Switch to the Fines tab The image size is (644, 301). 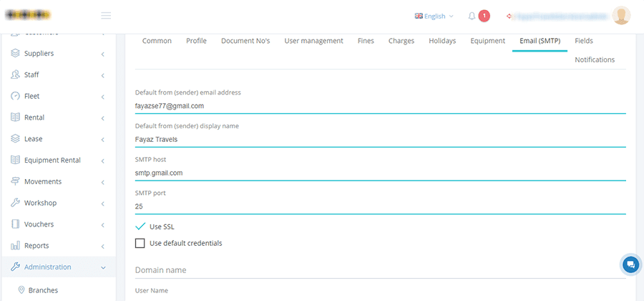pyautogui.click(x=366, y=41)
